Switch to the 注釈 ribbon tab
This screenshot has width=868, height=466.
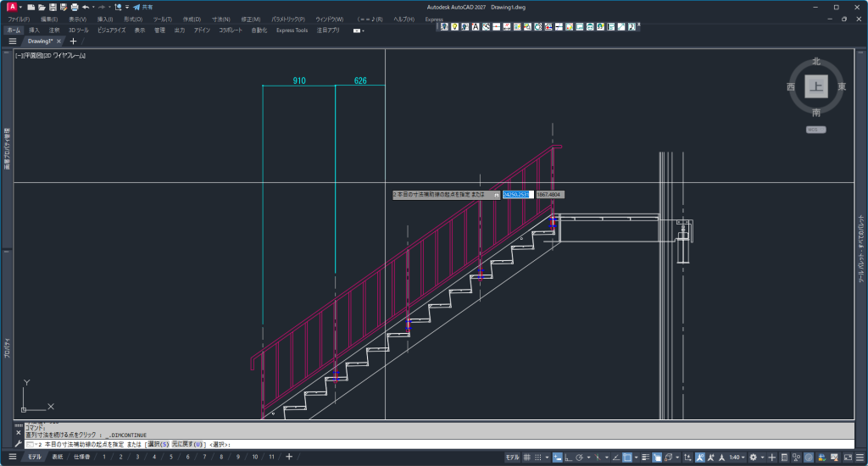(x=53, y=30)
